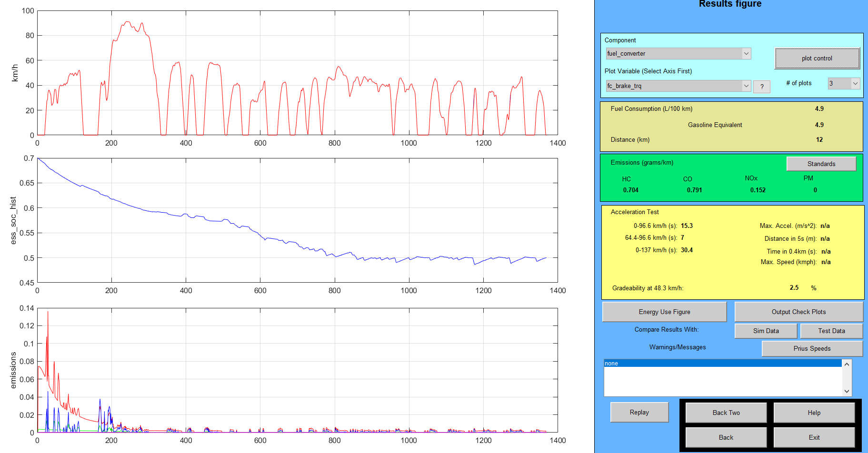
Task: Compare results with Sim Data
Action: (x=766, y=331)
